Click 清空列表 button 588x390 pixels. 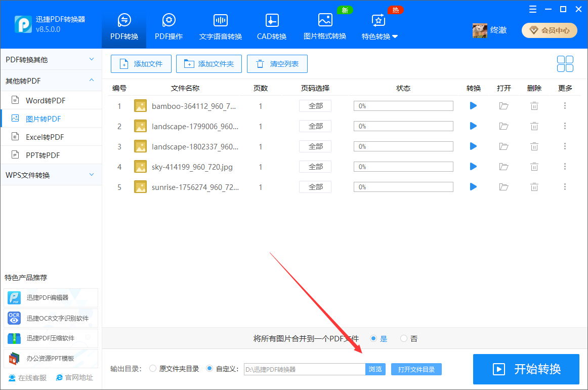coord(277,64)
